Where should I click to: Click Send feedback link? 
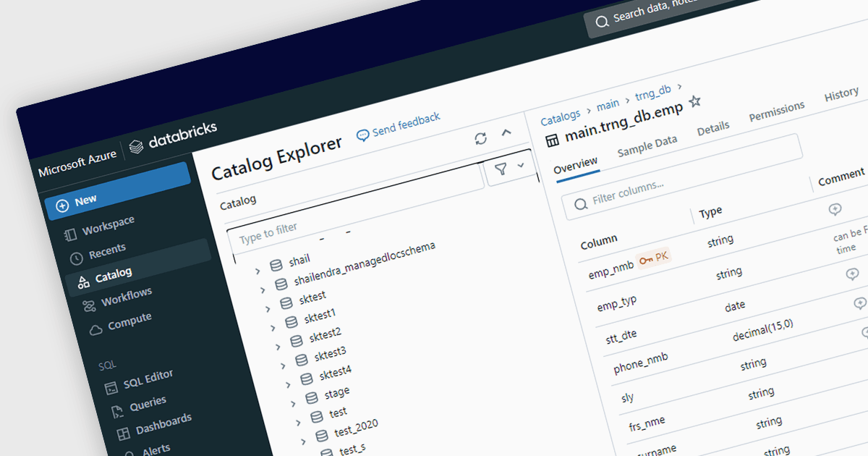point(399,127)
